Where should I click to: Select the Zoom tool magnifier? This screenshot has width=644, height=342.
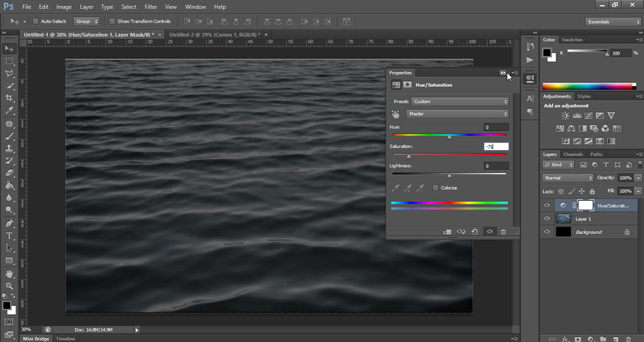pos(10,286)
